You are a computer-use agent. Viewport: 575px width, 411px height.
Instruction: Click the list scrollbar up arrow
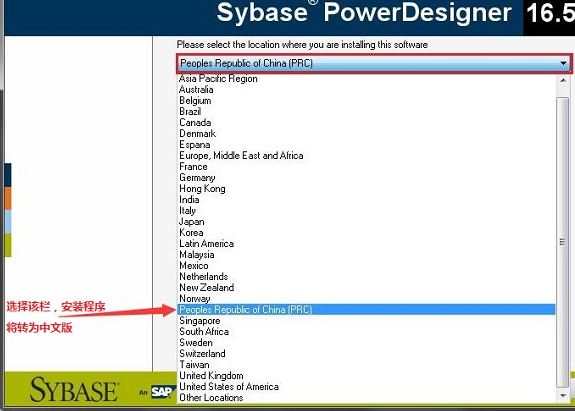tap(563, 80)
